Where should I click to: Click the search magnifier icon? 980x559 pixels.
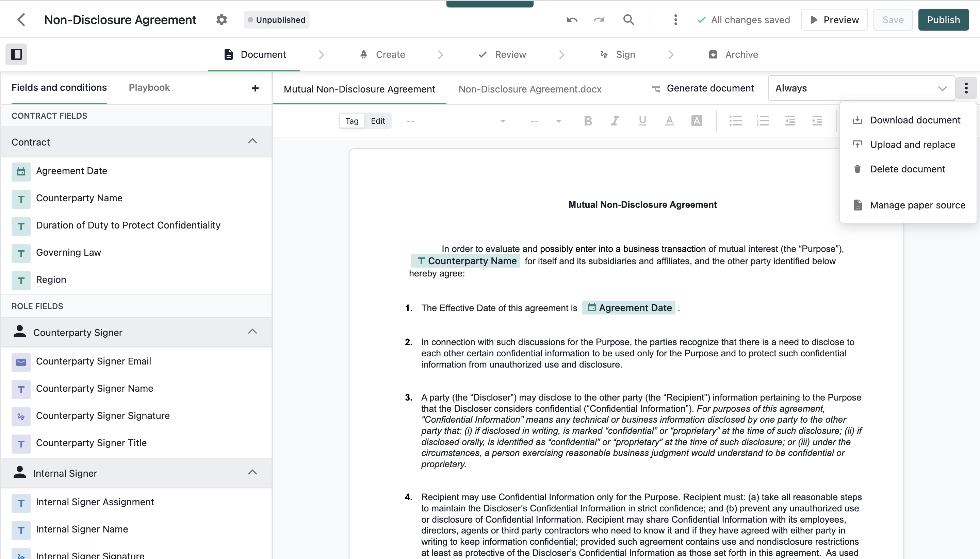tap(628, 20)
